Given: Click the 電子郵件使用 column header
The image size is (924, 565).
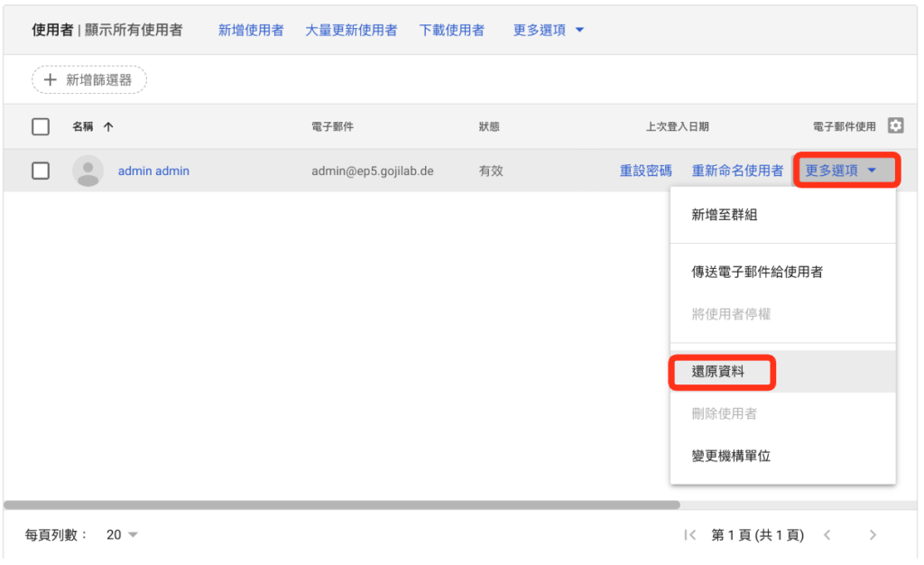Looking at the screenshot, I should coord(844,126).
